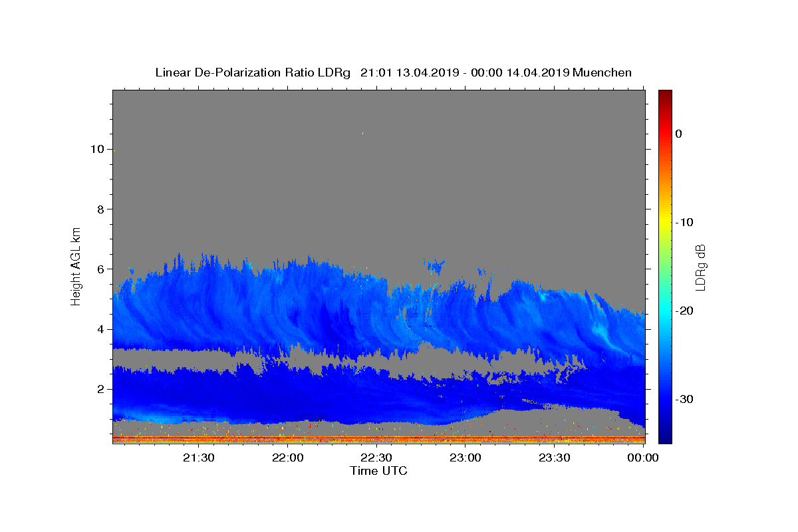798x532 pixels.
Task: Click the colorbar value -20
Action: coord(684,311)
